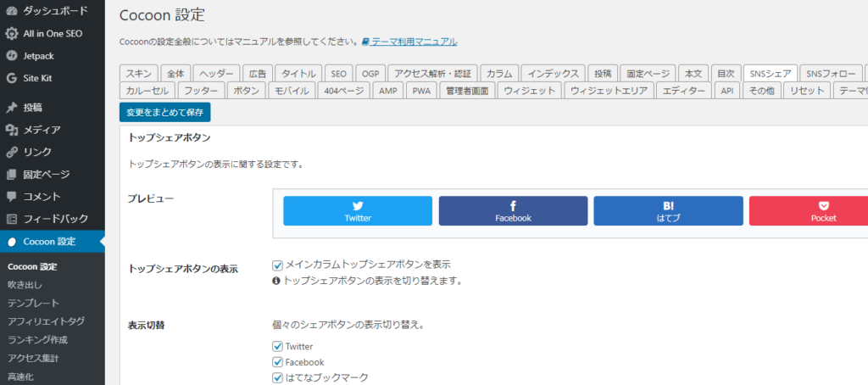This screenshot has width=868, height=385.
Task: Switch to the 広告 tab
Action: (x=258, y=73)
